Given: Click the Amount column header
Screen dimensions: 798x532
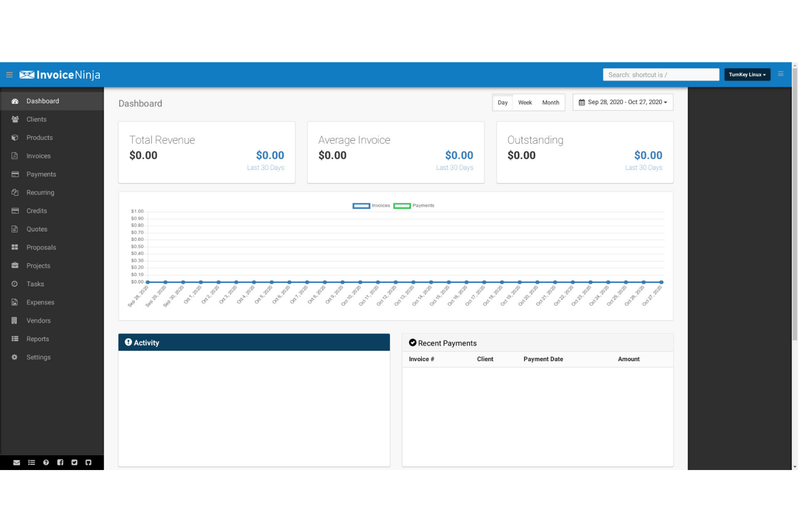Looking at the screenshot, I should pos(629,359).
